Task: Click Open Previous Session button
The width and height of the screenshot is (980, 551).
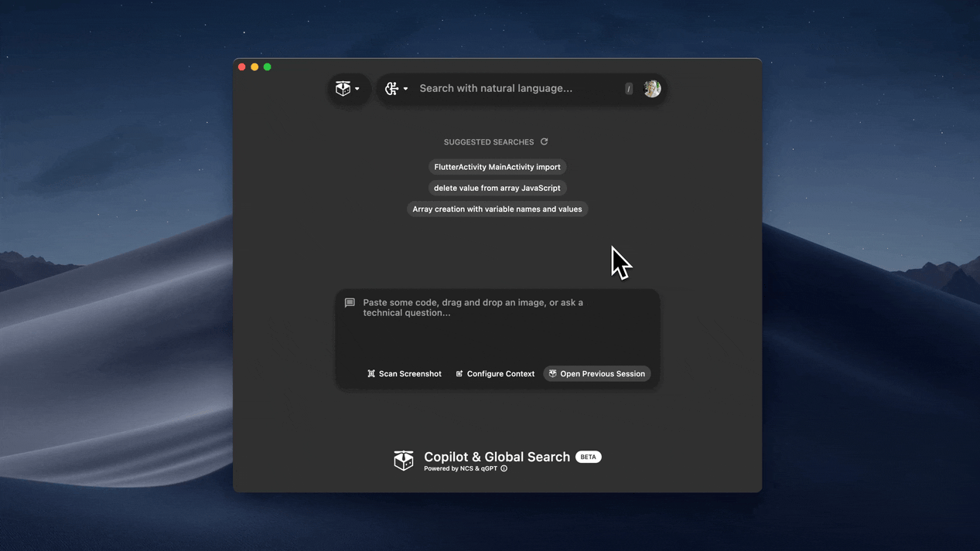Action: pos(597,374)
